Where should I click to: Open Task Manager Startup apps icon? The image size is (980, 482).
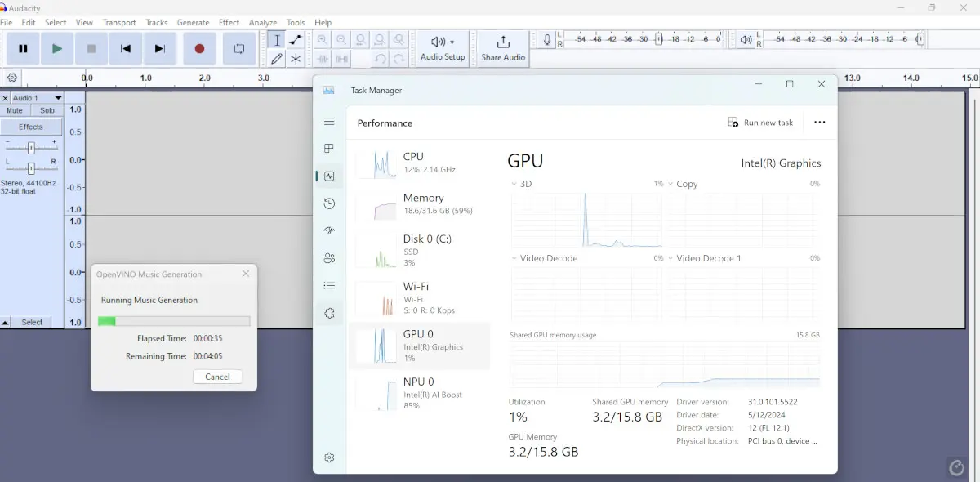pos(329,230)
